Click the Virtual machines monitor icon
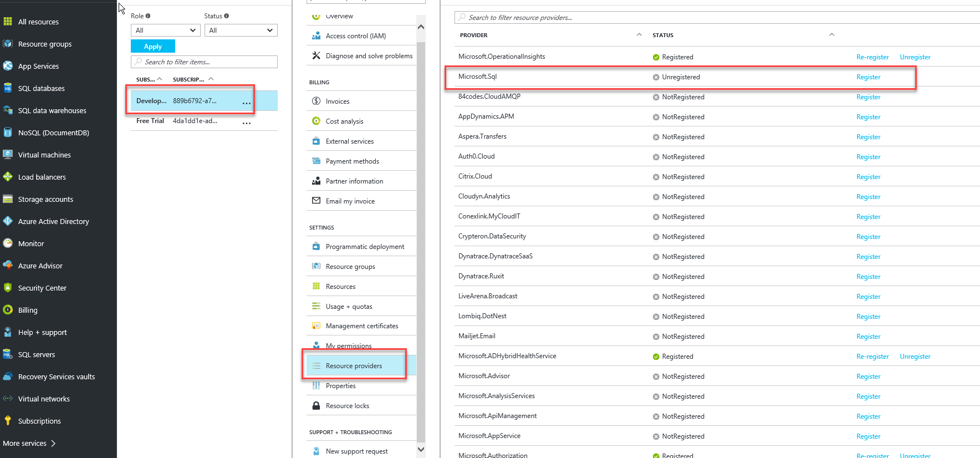Image resolution: width=980 pixels, height=458 pixels. tap(8, 155)
